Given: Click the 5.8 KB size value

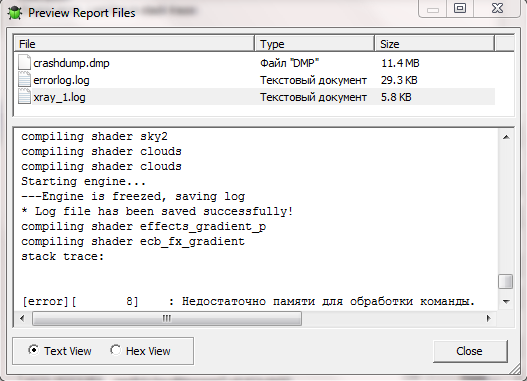Looking at the screenshot, I should point(396,97).
